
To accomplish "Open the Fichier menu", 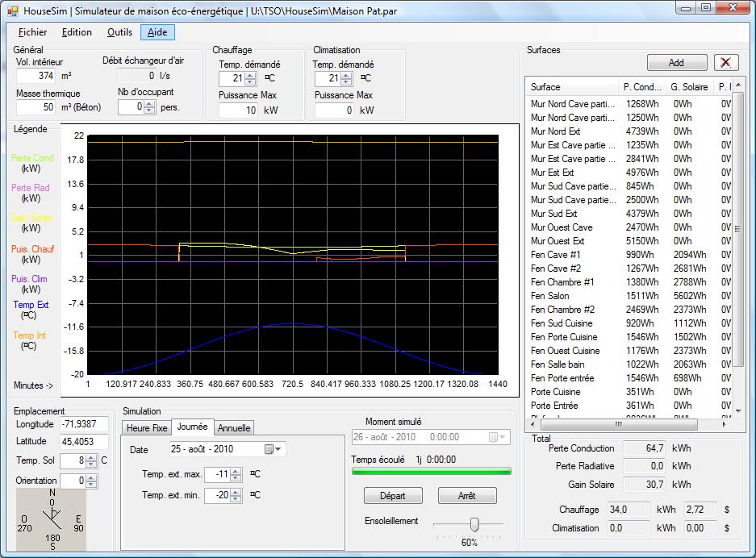I will pyautogui.click(x=32, y=32).
